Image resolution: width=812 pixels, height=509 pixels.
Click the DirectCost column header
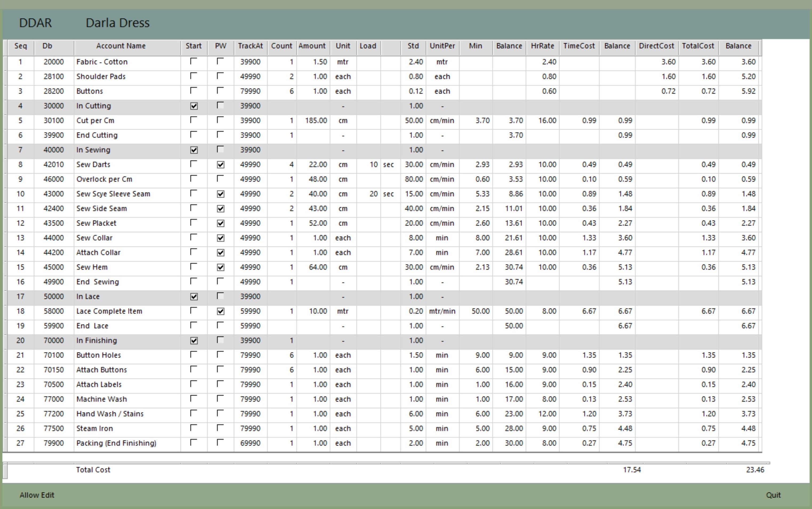[656, 46]
